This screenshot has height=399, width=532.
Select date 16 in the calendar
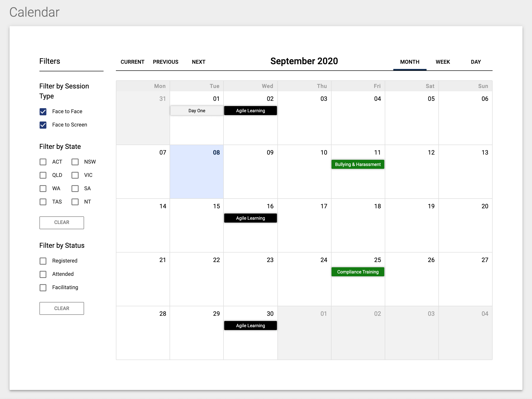[x=270, y=206]
